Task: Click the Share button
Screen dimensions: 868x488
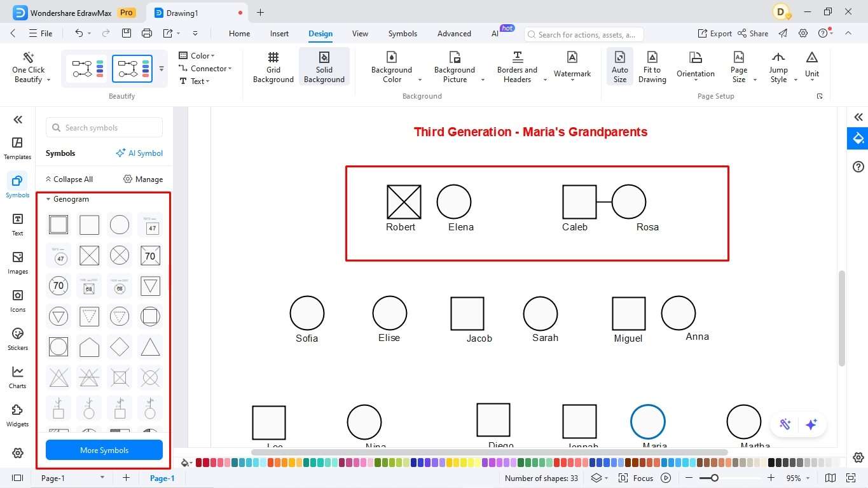Action: point(753,34)
